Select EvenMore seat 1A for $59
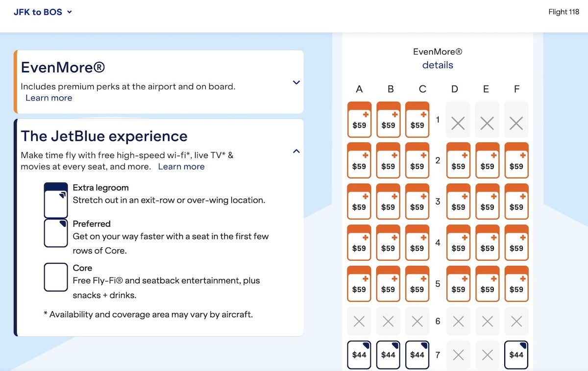This screenshot has width=588, height=371. pos(359,120)
